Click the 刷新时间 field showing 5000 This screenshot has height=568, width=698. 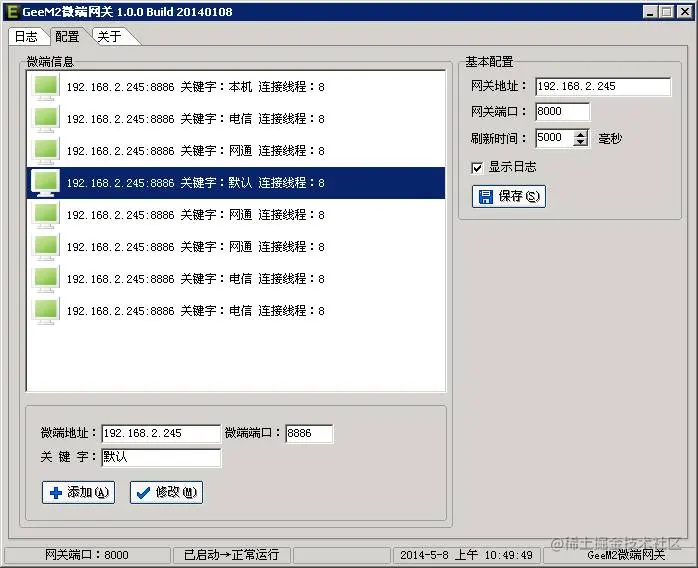coord(554,138)
